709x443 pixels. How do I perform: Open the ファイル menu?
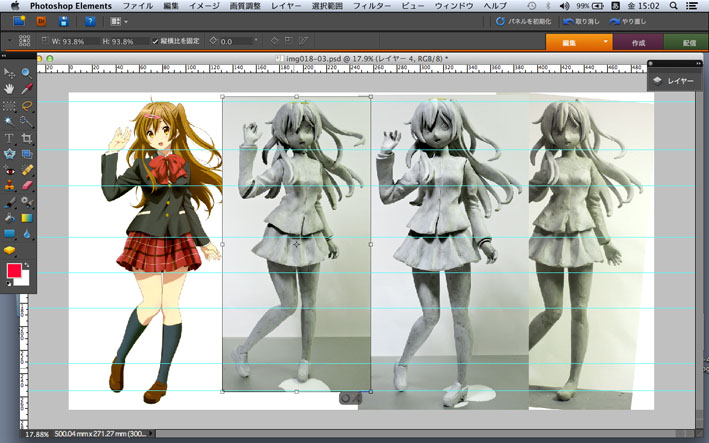(x=138, y=6)
